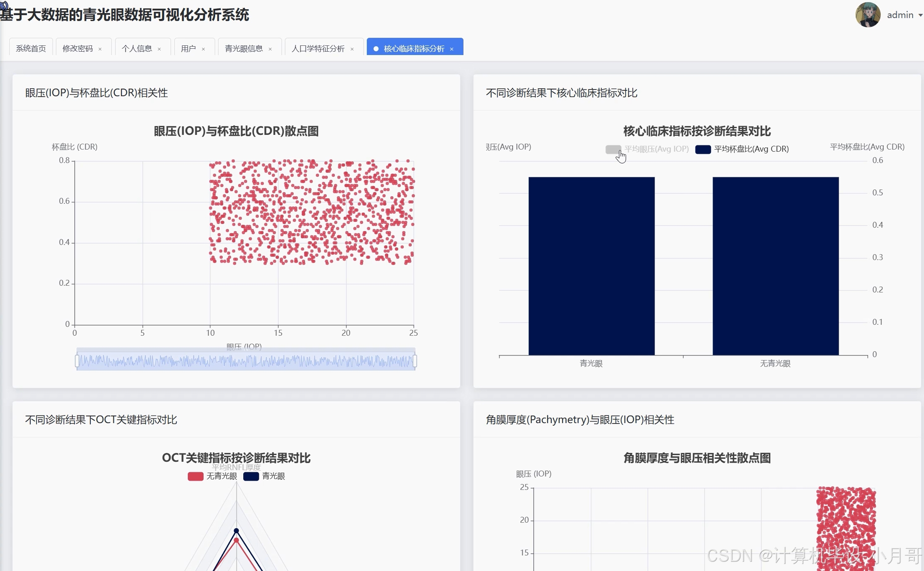Screen dimensions: 924x571
Task: Click the 青光眼 x-axis label under bar chart
Action: [x=591, y=363]
